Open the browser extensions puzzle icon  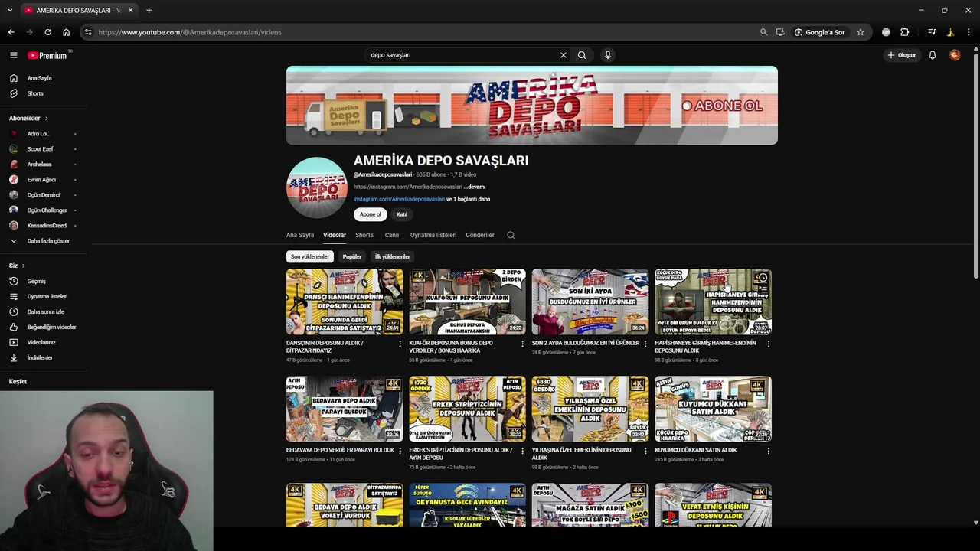[905, 32]
